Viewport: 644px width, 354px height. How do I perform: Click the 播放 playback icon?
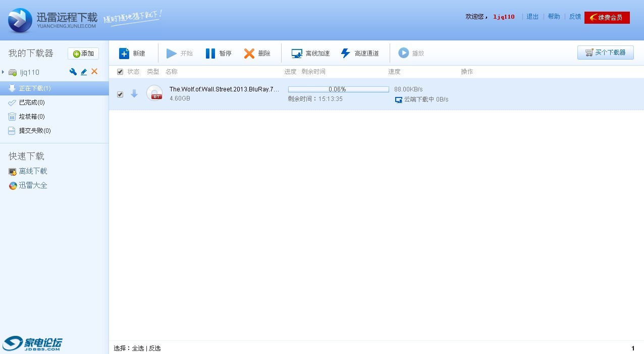point(403,53)
